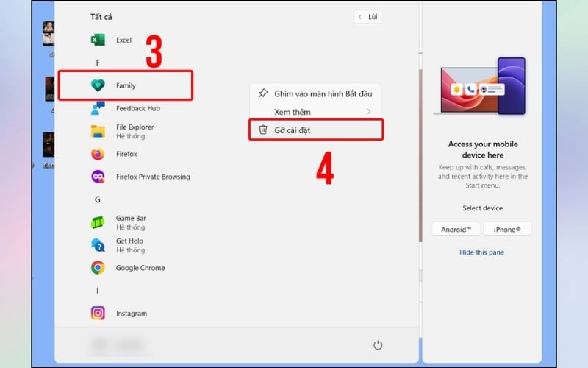Image resolution: width=588 pixels, height=368 pixels.
Task: Launch File Explorer folder icon
Action: tap(98, 132)
